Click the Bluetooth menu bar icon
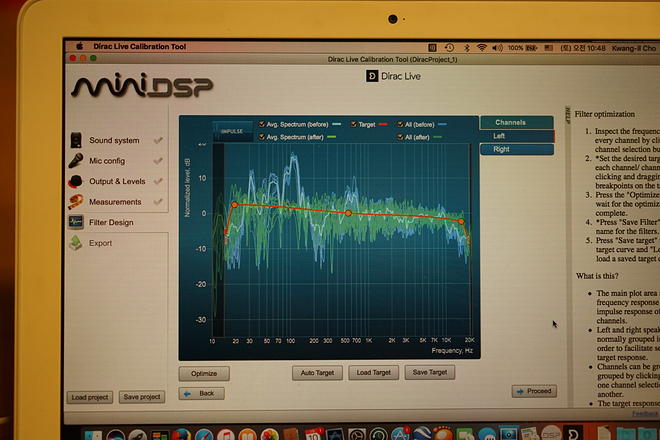Image resolution: width=660 pixels, height=440 pixels. 467,48
